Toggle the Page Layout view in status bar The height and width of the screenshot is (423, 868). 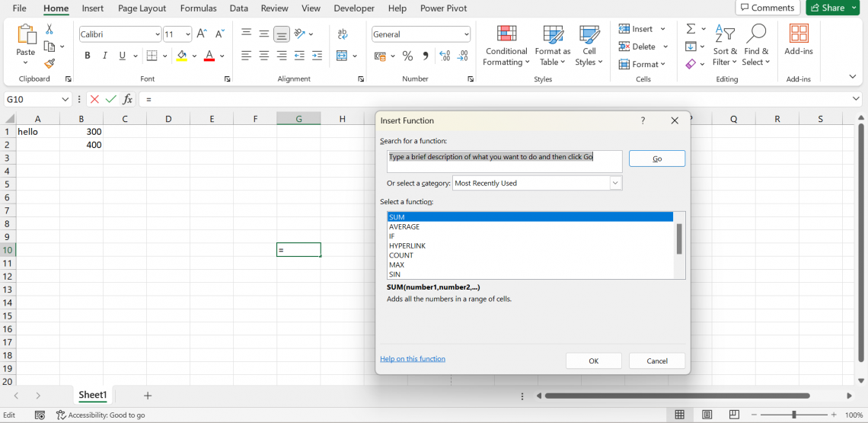tap(707, 415)
